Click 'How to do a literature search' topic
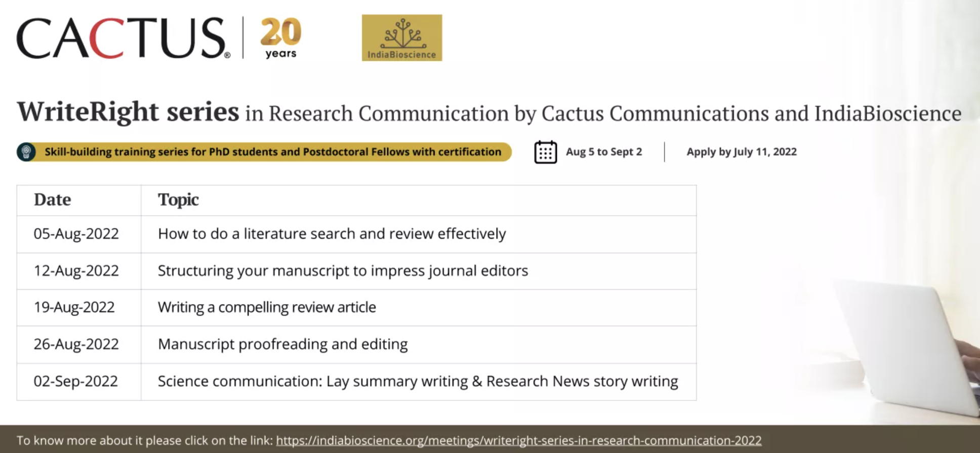Screen dimensions: 980x453 coord(332,234)
